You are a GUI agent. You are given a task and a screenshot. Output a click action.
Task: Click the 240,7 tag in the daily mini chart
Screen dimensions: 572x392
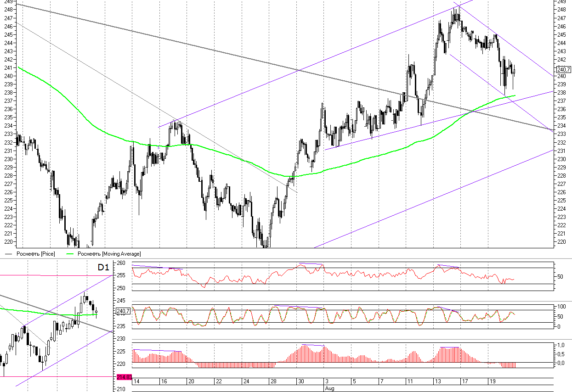coord(123,311)
